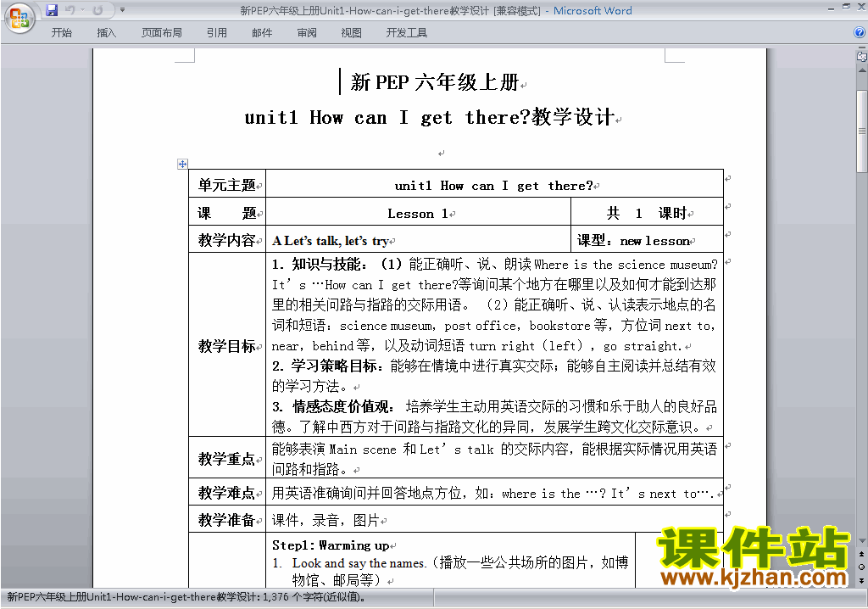Click the 教学重点 label cell
The height and width of the screenshot is (609, 868).
[x=227, y=458]
